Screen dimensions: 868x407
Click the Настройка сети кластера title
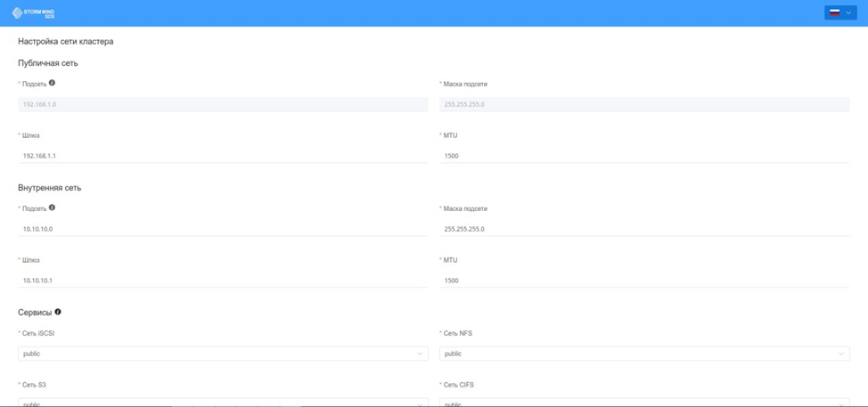(66, 42)
